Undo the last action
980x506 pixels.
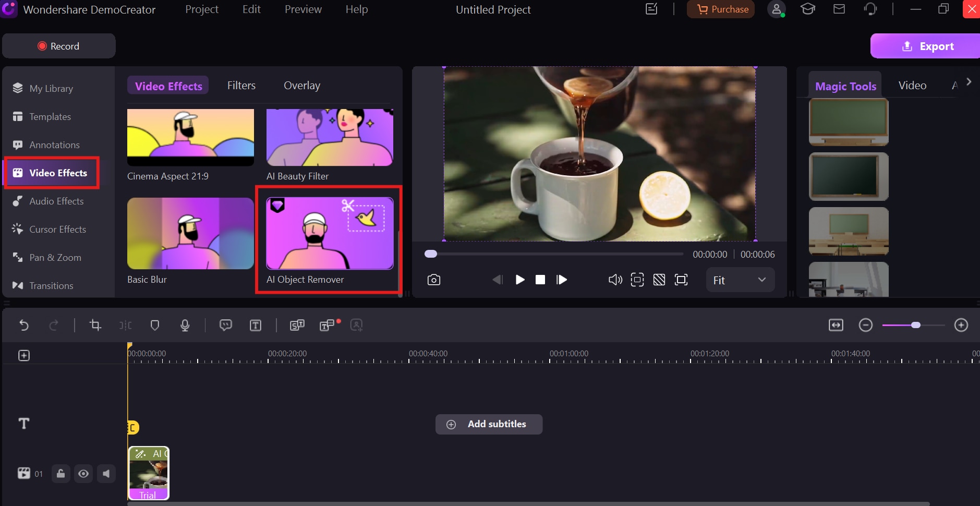24,326
